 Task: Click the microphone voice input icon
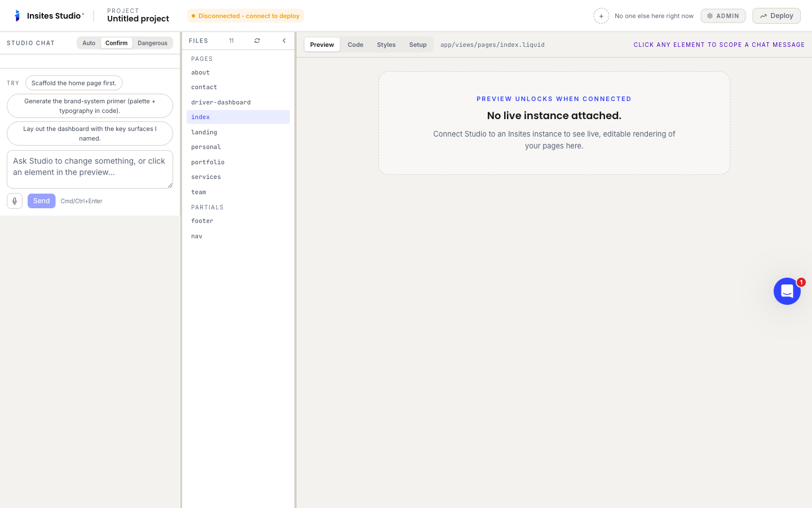coord(15,201)
